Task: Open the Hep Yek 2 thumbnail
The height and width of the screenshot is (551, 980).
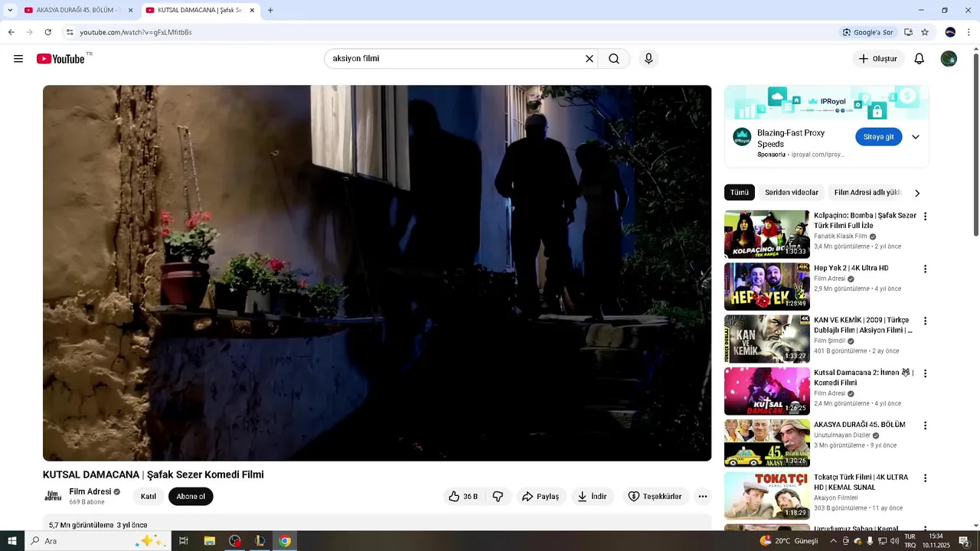Action: click(767, 287)
